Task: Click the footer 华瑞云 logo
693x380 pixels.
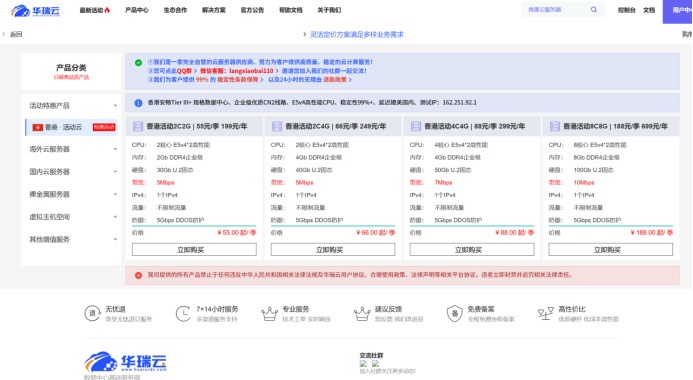Action: (125, 362)
